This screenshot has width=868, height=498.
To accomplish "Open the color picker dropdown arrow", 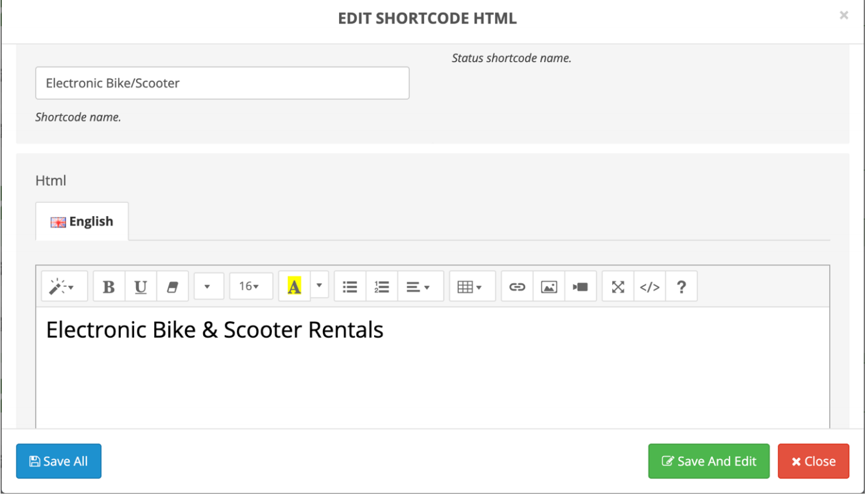I will click(x=320, y=286).
